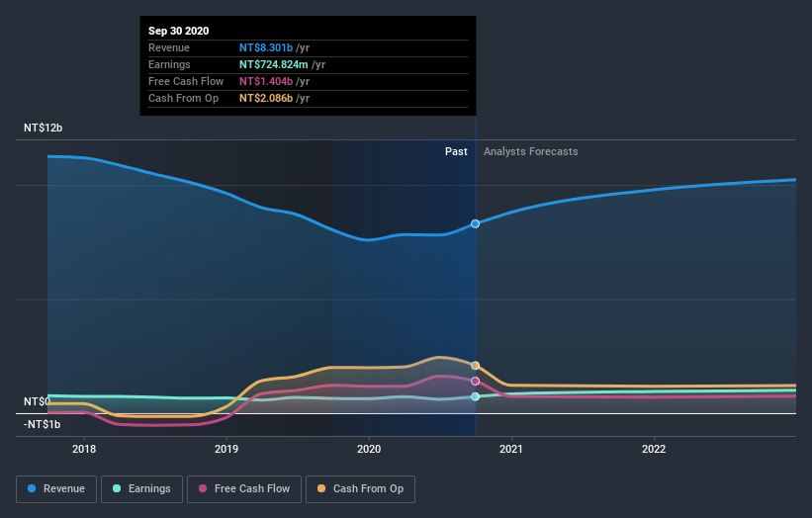Click the Free Cash Flow label in tooltip
Viewport: 812px width, 518px height.
pyautogui.click(x=186, y=81)
